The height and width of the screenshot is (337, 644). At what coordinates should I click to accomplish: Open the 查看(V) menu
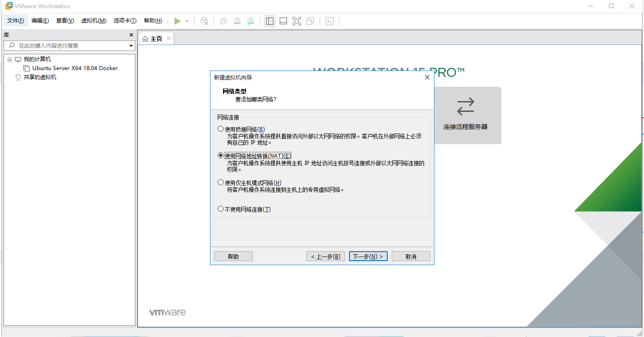point(65,21)
